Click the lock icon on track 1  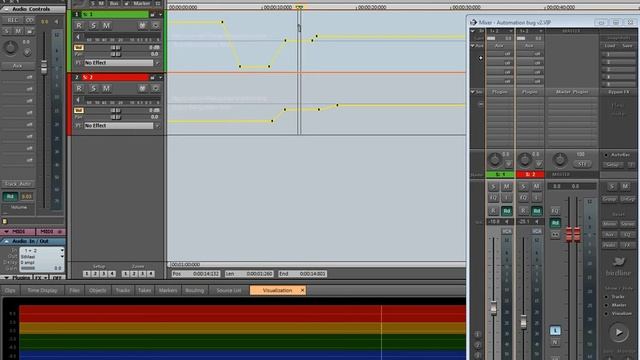[153, 15]
